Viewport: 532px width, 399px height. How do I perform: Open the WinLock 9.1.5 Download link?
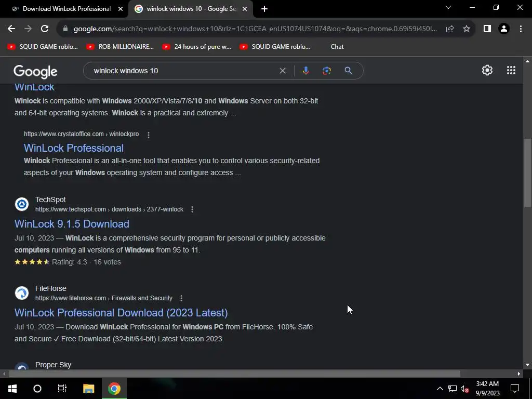coord(72,224)
